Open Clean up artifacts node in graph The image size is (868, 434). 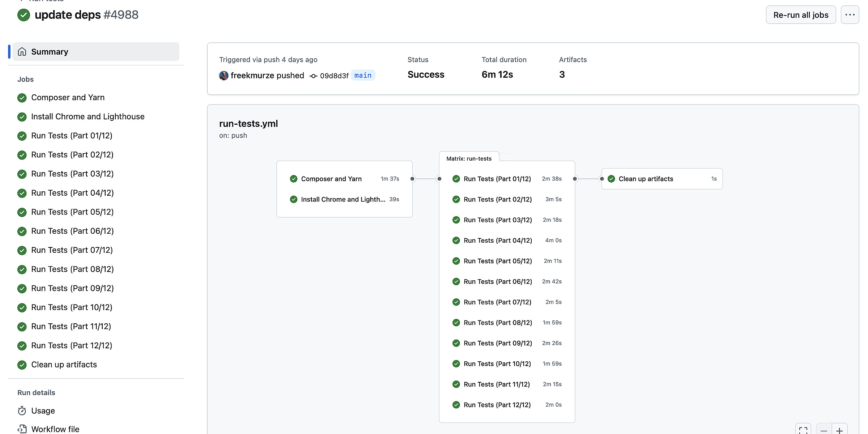coord(662,179)
